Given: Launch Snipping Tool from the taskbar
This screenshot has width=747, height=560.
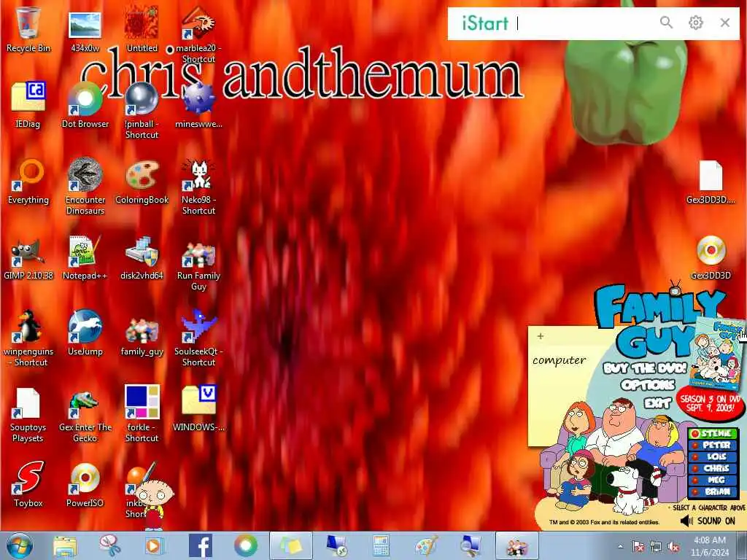Looking at the screenshot, I should pyautogui.click(x=110, y=545).
